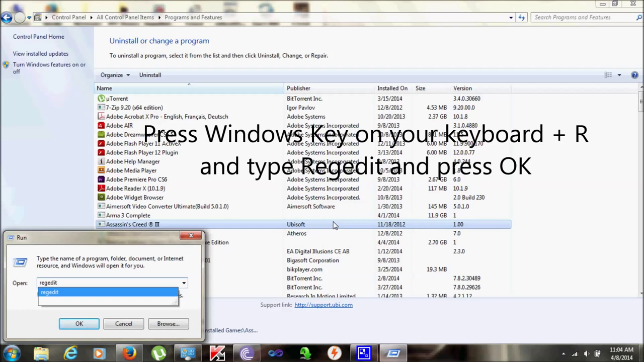Open the Start menu orb
Image resolution: width=644 pixels, height=362 pixels.
click(x=11, y=353)
